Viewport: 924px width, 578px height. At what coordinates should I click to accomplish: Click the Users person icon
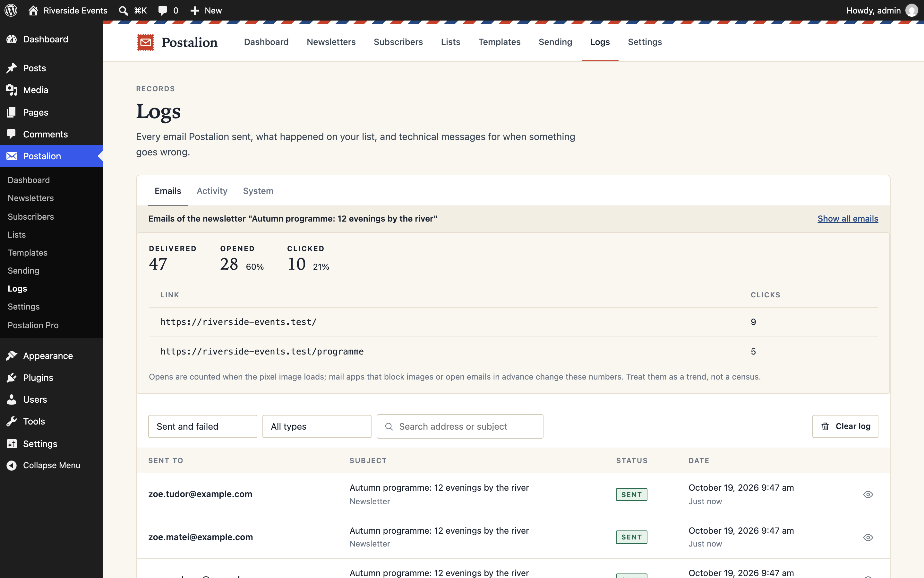click(x=12, y=399)
